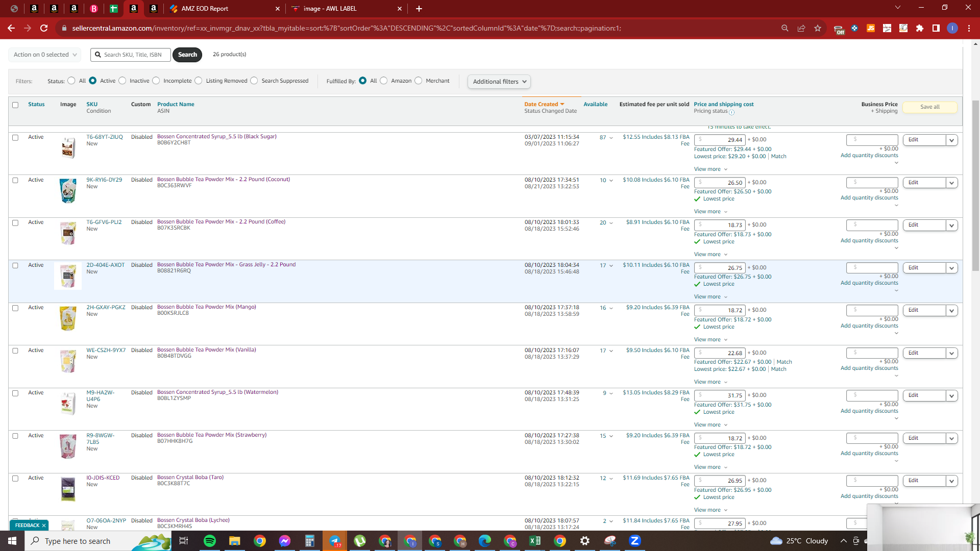Open Calculator from the taskbar
980x551 pixels.
pos(310,541)
